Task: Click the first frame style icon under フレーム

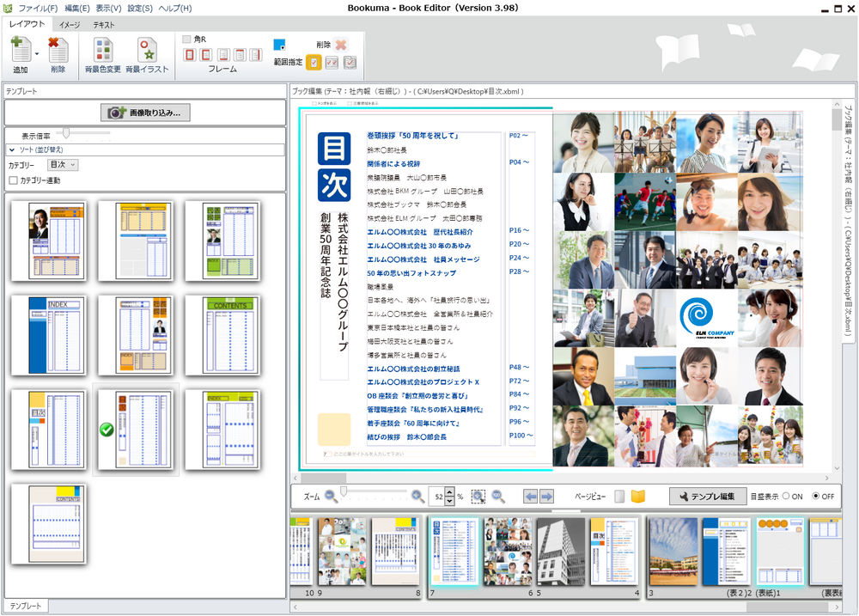Action: tap(191, 53)
